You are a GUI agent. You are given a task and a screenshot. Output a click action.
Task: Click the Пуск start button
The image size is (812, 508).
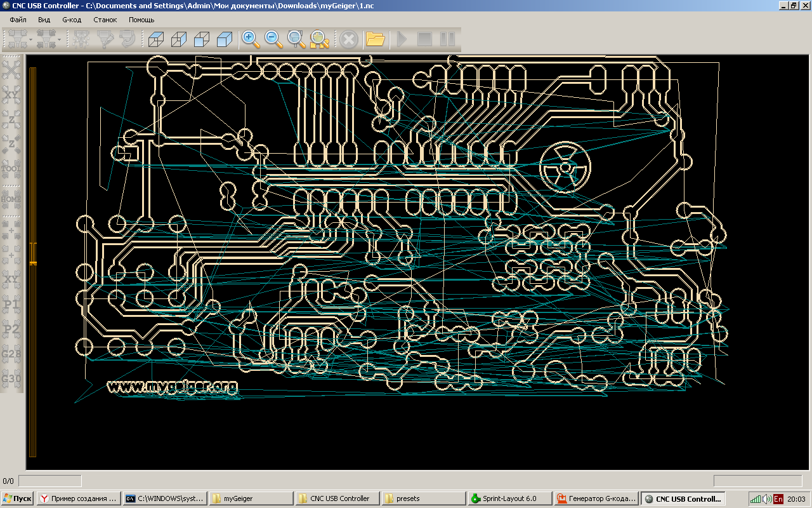pyautogui.click(x=17, y=498)
